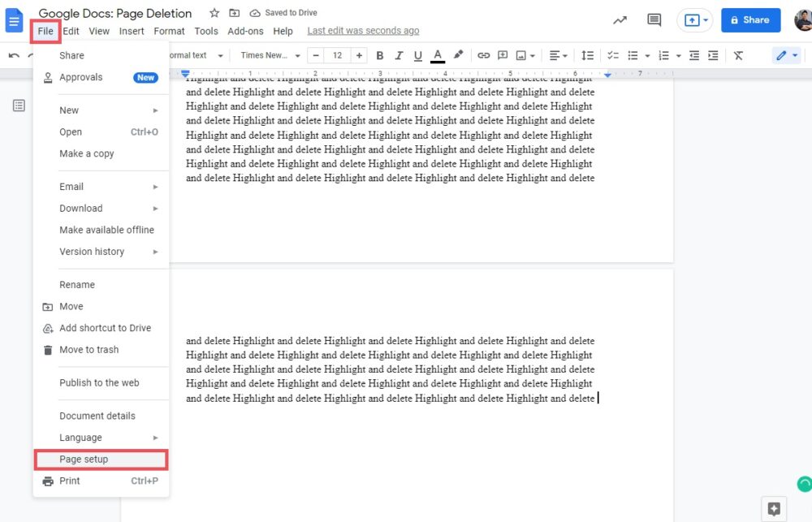Image resolution: width=812 pixels, height=522 pixels.
Task: Apply italic with the toolbar icon
Action: 399,55
